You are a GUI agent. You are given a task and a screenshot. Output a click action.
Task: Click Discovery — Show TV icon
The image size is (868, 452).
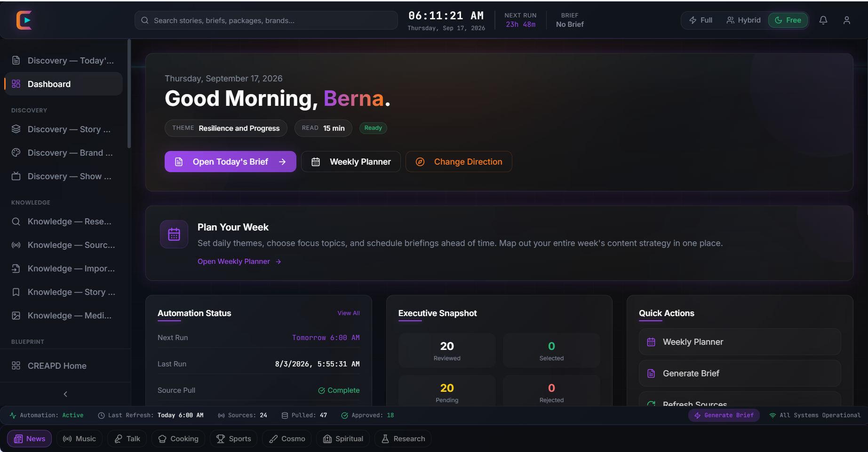pos(16,176)
